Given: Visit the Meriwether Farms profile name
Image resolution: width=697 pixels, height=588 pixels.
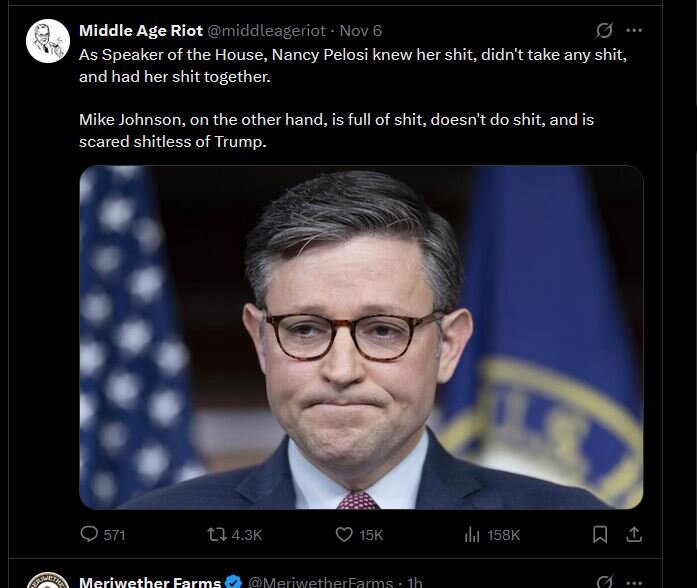Looking at the screenshot, I should 150,582.
